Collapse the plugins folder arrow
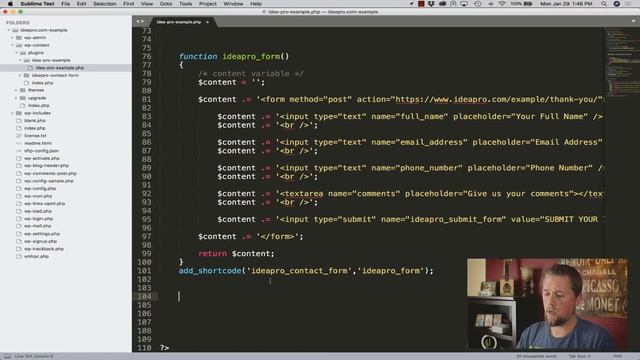Image resolution: width=640 pixels, height=360 pixels. pyautogui.click(x=17, y=53)
